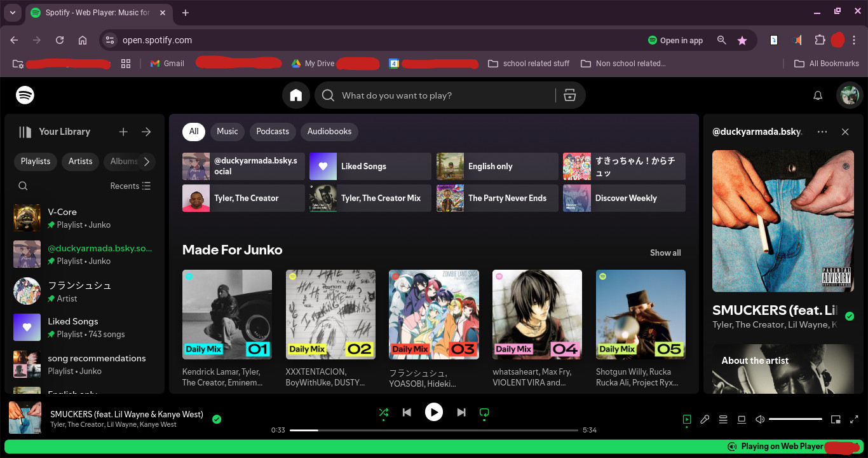Open the Daily Mix 03 card

pyautogui.click(x=434, y=329)
